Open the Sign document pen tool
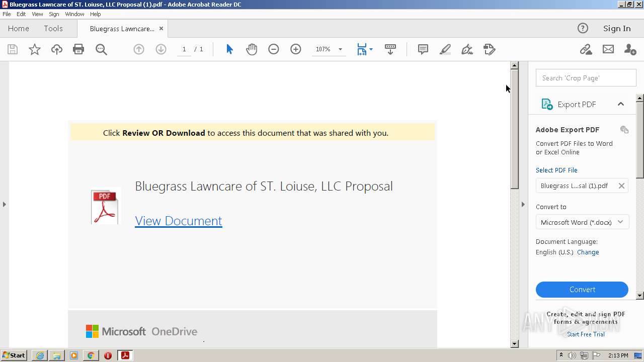This screenshot has width=644, height=362. click(x=467, y=49)
